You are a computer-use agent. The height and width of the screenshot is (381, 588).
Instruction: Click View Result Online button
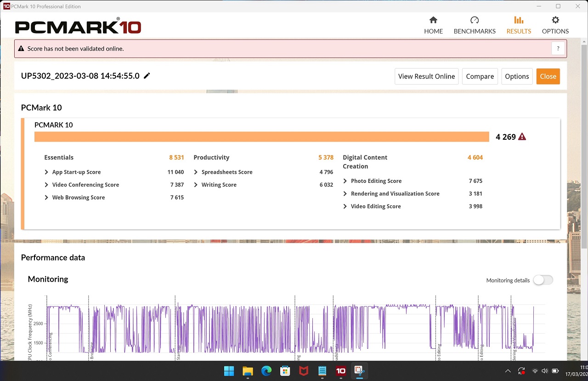(x=426, y=76)
